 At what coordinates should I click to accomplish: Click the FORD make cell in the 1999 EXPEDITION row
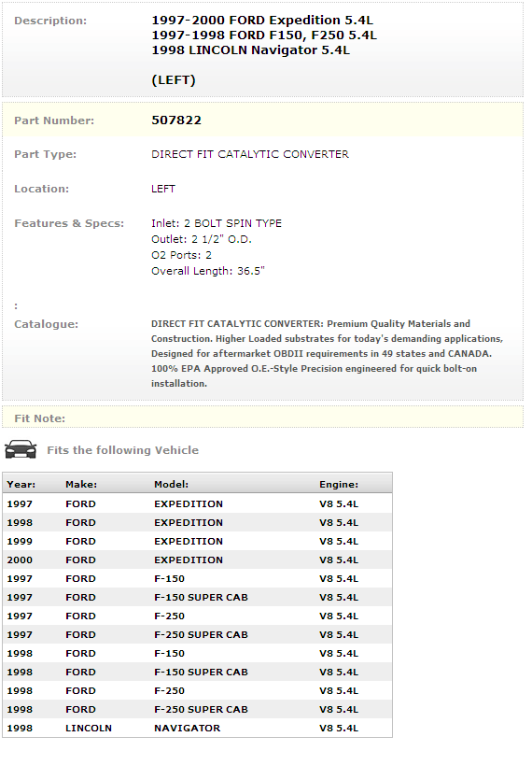coord(80,541)
